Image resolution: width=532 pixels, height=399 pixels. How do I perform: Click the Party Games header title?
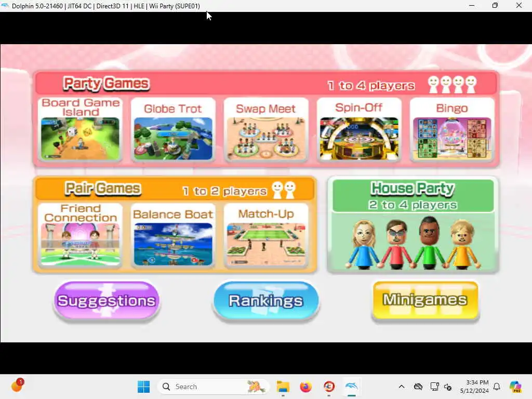tap(106, 84)
